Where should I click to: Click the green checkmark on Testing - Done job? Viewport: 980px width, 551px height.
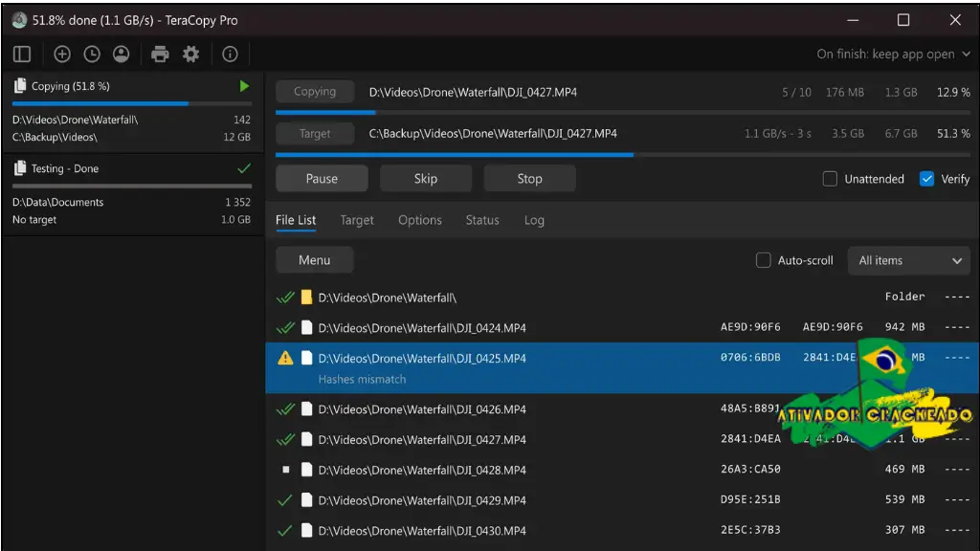(244, 168)
